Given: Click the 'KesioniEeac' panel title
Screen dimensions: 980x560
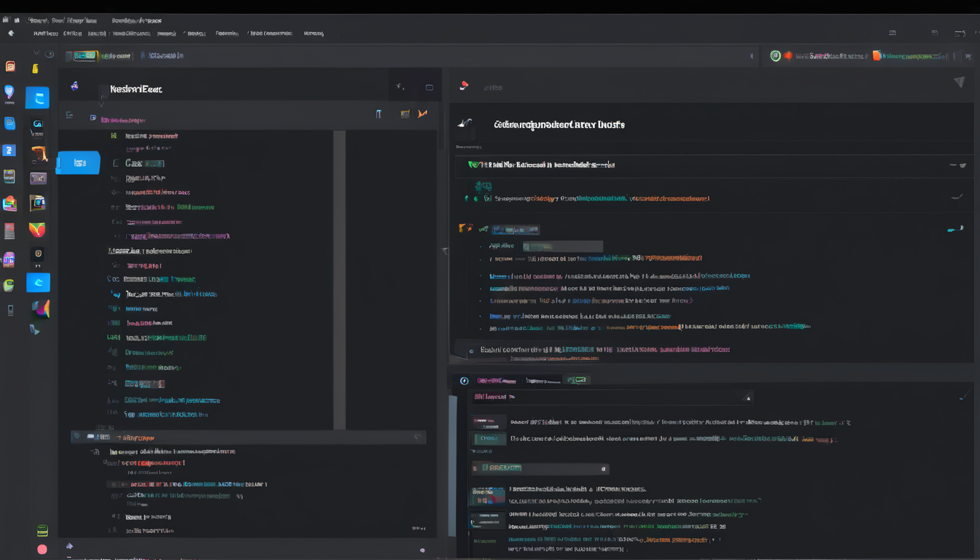Looking at the screenshot, I should point(136,89).
